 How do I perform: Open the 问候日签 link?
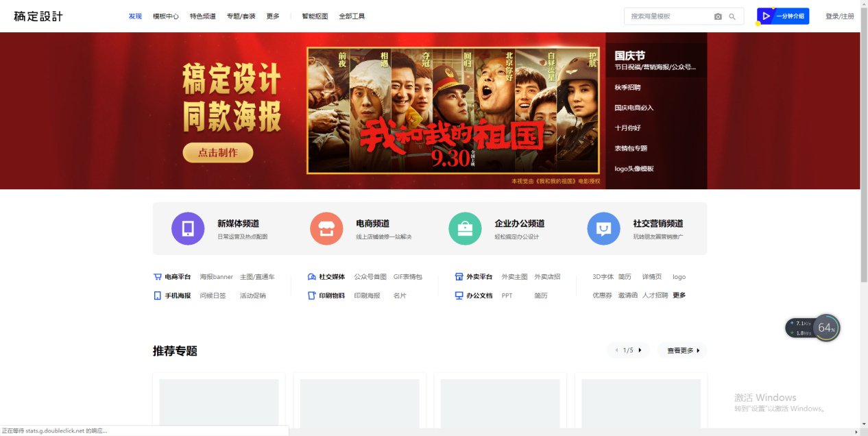(213, 295)
